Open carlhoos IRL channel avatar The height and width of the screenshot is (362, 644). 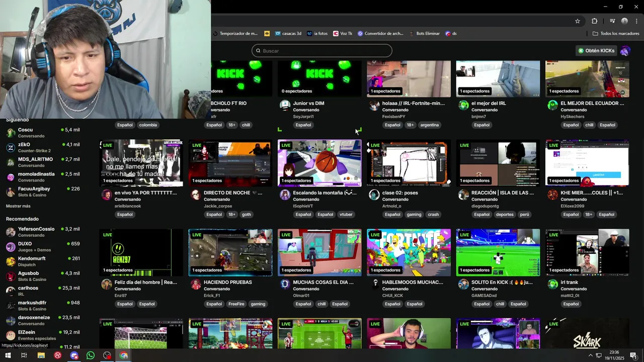tap(11, 291)
